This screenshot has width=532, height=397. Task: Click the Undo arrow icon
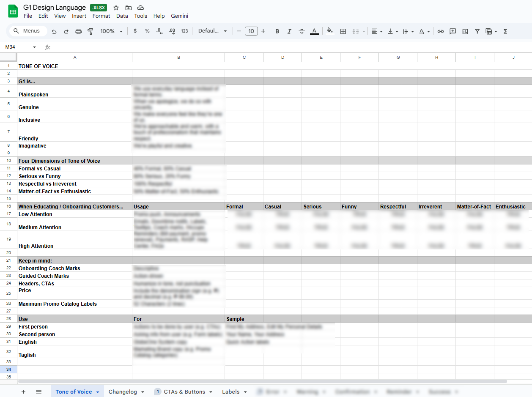point(54,31)
